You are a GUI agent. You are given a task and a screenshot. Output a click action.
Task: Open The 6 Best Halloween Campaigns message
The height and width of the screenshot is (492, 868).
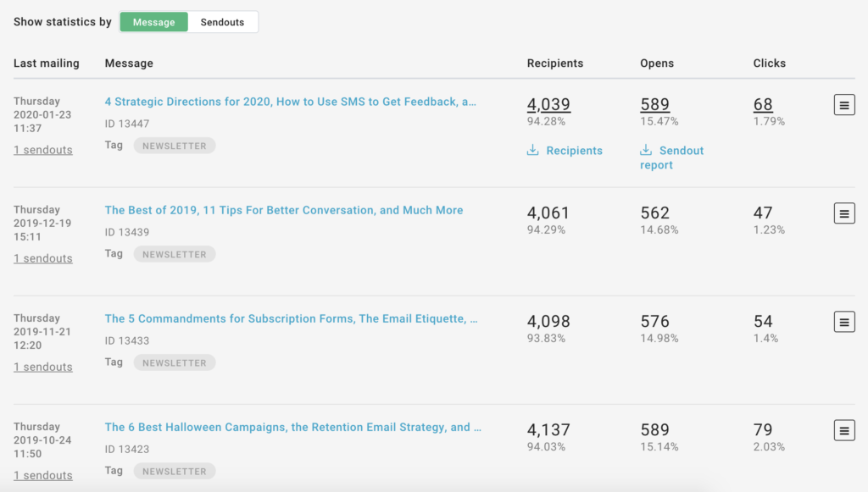pyautogui.click(x=292, y=427)
